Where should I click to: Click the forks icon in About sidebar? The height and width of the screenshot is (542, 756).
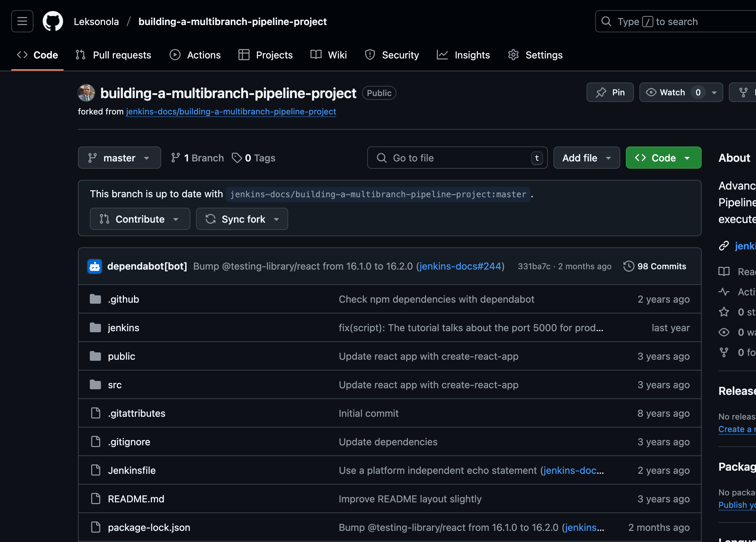[724, 352]
